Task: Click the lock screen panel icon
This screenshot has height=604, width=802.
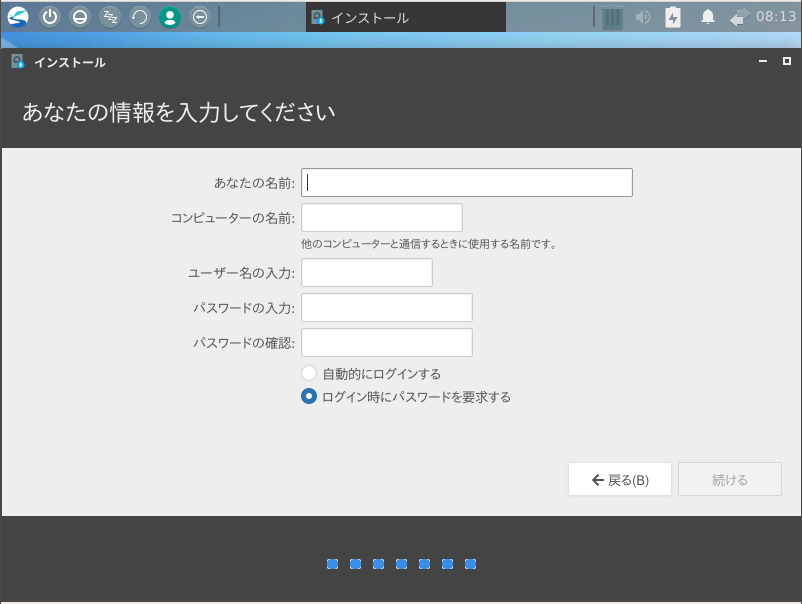Action: tap(80, 17)
